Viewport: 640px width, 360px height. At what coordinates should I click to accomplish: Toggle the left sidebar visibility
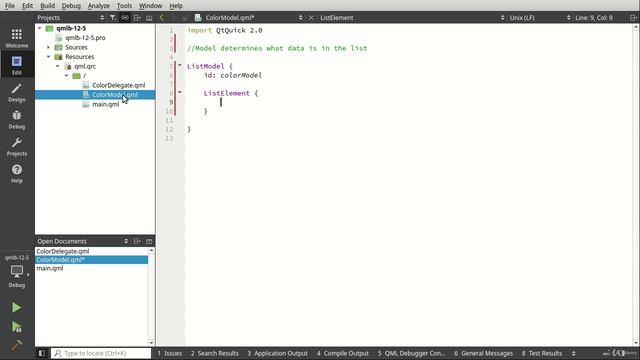pyautogui.click(x=42, y=353)
